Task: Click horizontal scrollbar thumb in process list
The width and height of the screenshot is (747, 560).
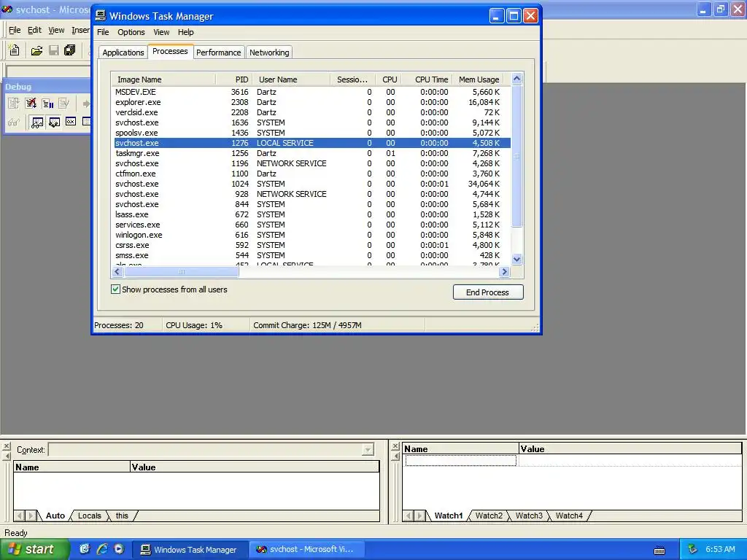Action: 181,272
